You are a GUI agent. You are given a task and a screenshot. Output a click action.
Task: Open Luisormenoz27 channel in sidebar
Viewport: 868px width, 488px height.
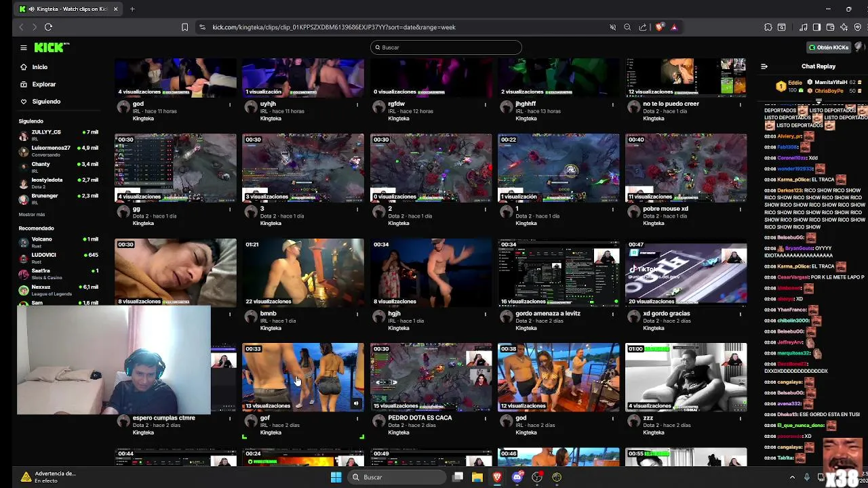[58, 151]
